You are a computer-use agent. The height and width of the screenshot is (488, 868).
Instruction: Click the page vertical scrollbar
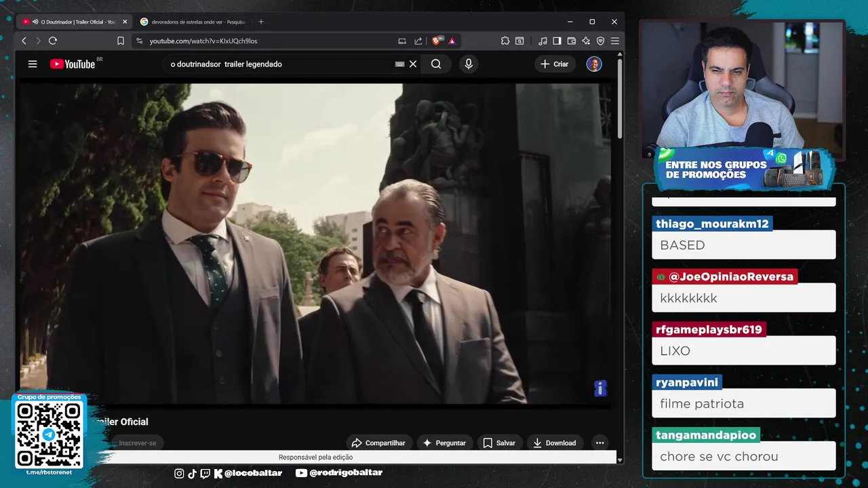tap(620, 98)
